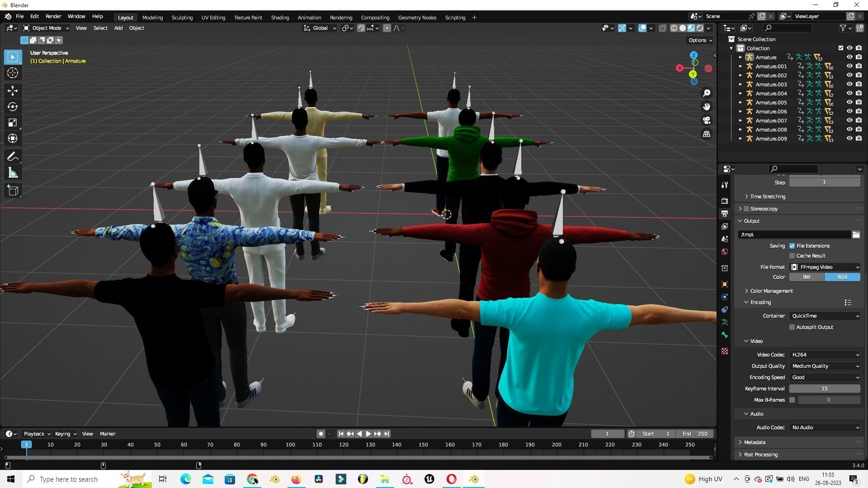
Task: Expand the Time Stretching panel
Action: click(767, 197)
